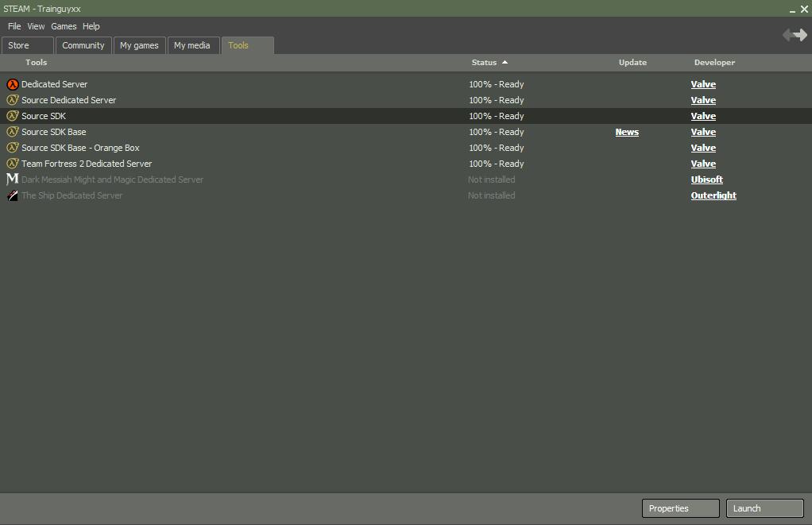812x525 pixels.
Task: Click 100% - Ready status of Source SDK
Action: (x=497, y=116)
